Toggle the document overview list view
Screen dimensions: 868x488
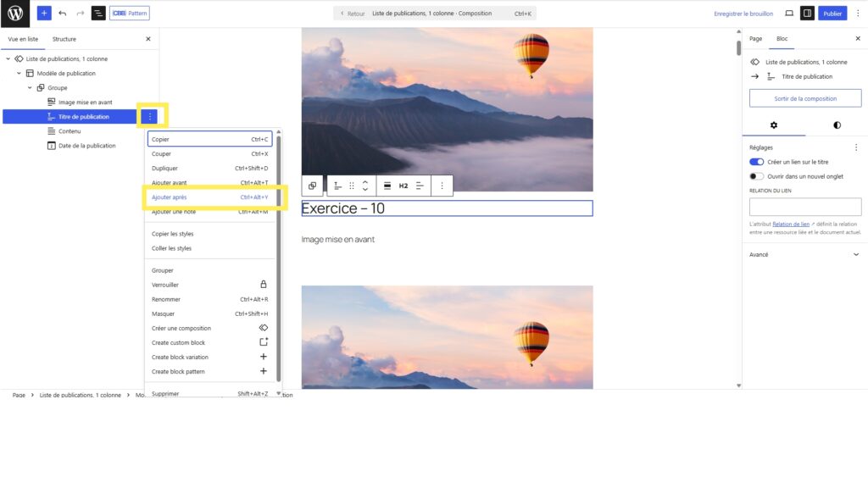(x=98, y=14)
